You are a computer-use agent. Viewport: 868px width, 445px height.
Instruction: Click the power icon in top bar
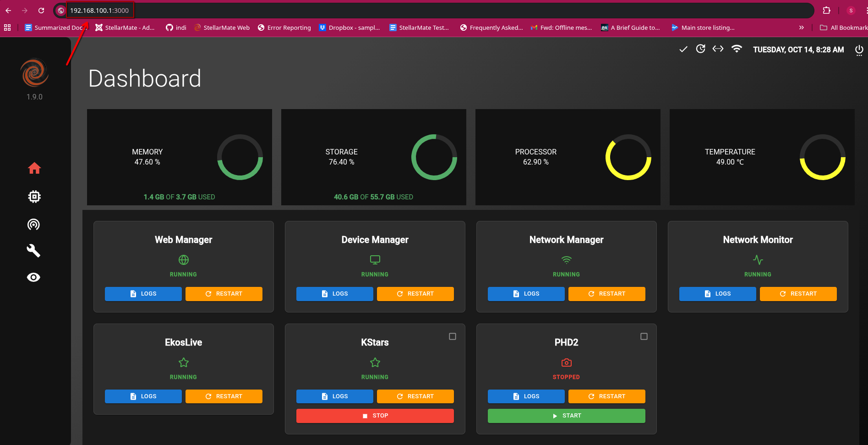859,49
